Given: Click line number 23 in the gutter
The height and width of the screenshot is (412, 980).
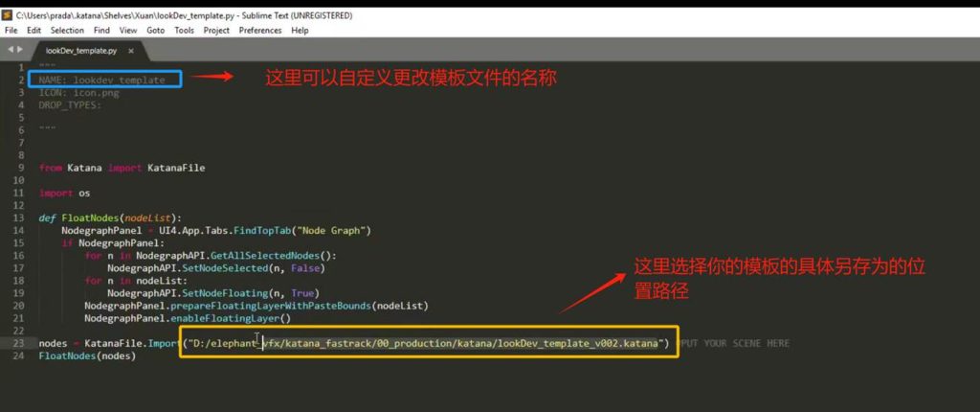Looking at the screenshot, I should click(x=18, y=343).
